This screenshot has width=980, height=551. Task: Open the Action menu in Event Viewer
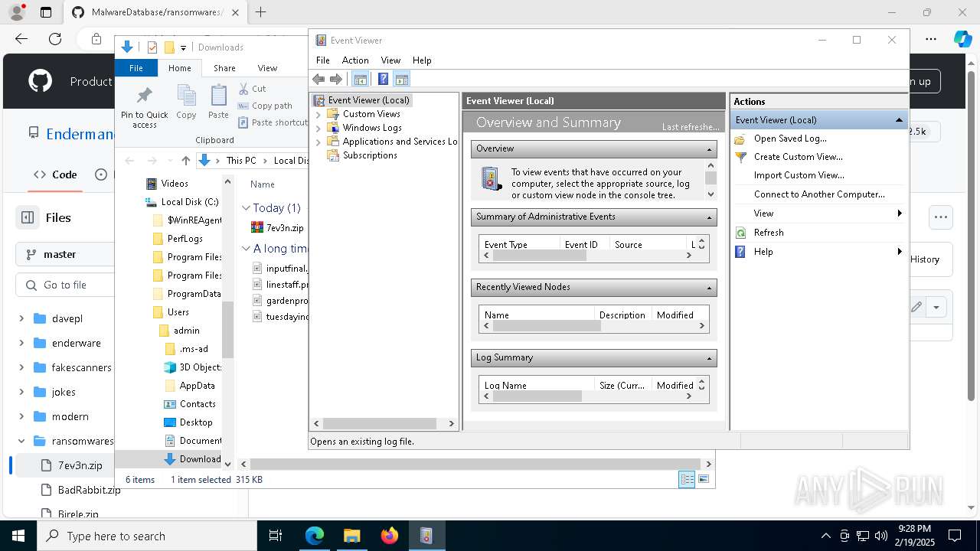point(355,60)
